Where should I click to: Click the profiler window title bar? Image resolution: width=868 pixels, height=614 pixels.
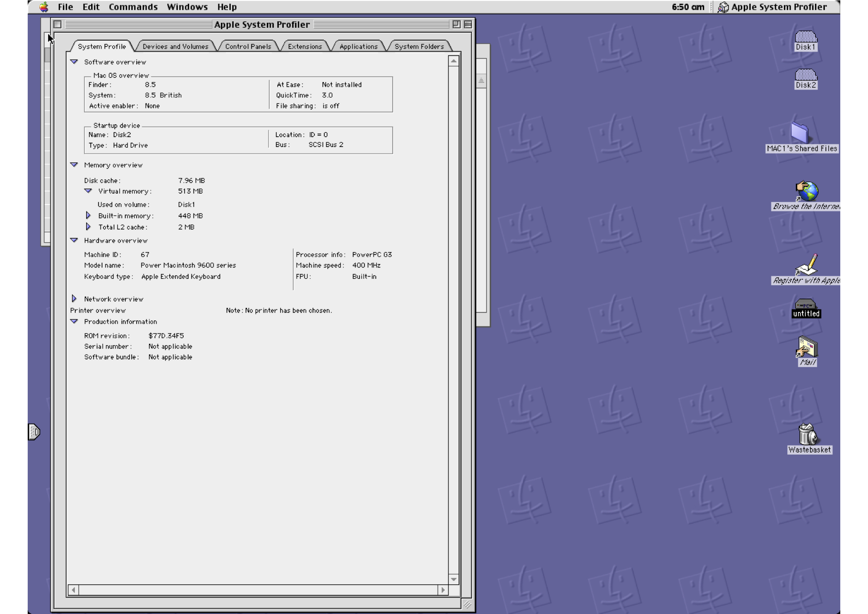click(x=262, y=24)
